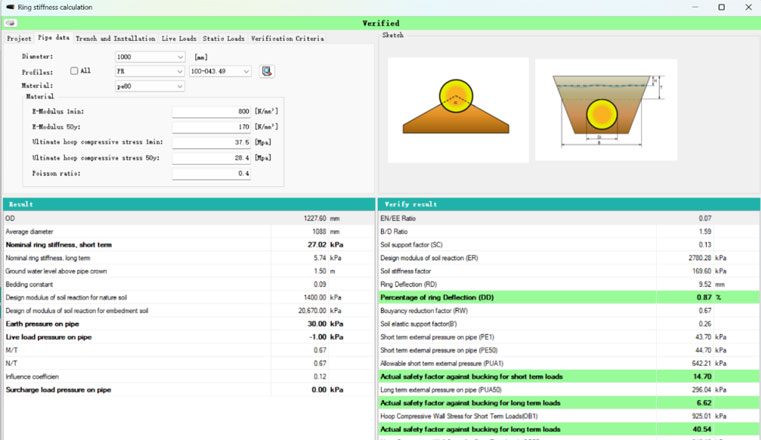This screenshot has width=761, height=440.
Task: Open the Trench and Installation tab
Action: pos(115,38)
